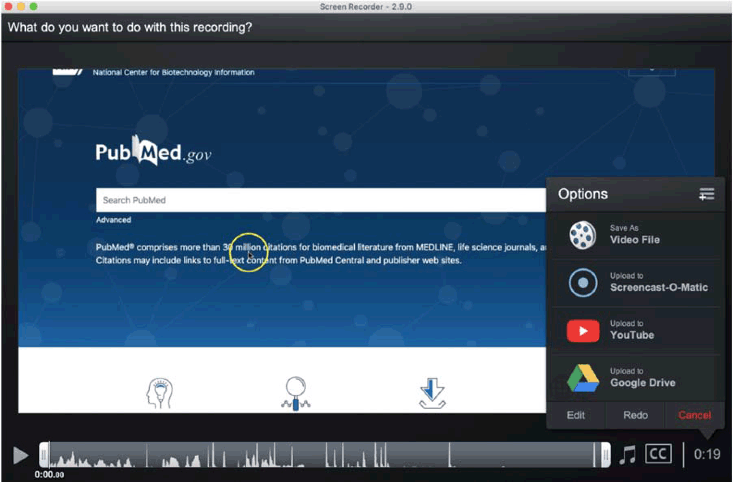Upload recording to Google Drive
Screen dimensions: 733x482
pos(635,378)
